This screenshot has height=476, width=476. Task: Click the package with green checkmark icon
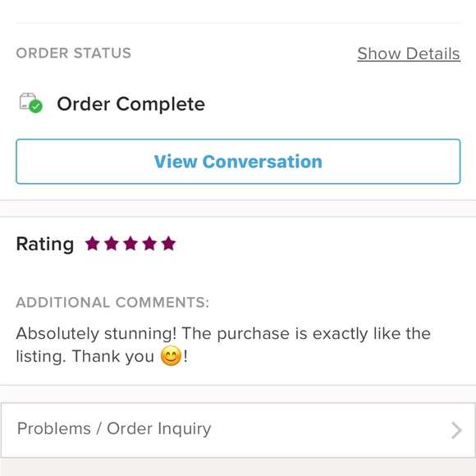pyautogui.click(x=31, y=103)
